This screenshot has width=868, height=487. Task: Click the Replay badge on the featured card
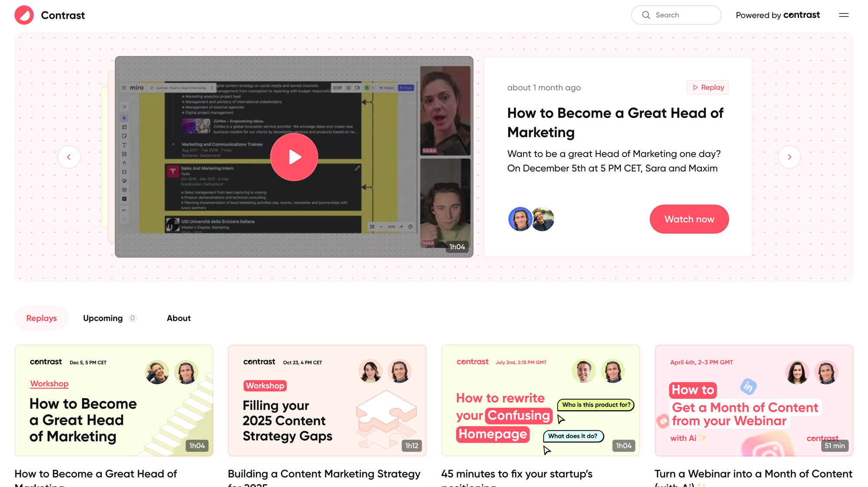click(x=708, y=87)
